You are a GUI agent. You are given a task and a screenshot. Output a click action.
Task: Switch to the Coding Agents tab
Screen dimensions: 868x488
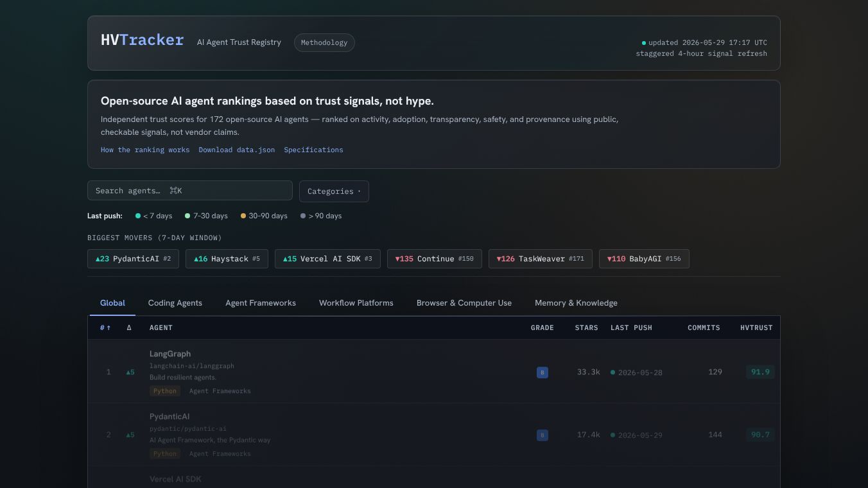pyautogui.click(x=175, y=303)
